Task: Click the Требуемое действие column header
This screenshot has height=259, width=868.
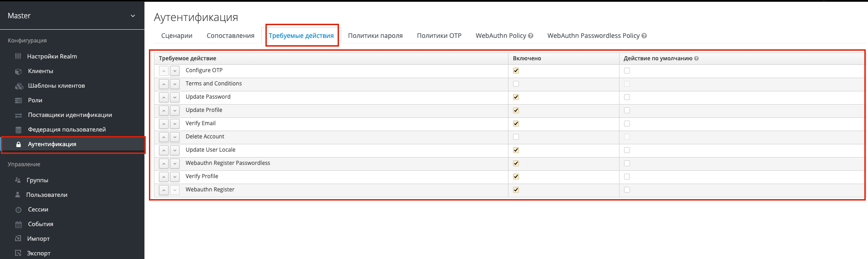Action: click(x=187, y=58)
